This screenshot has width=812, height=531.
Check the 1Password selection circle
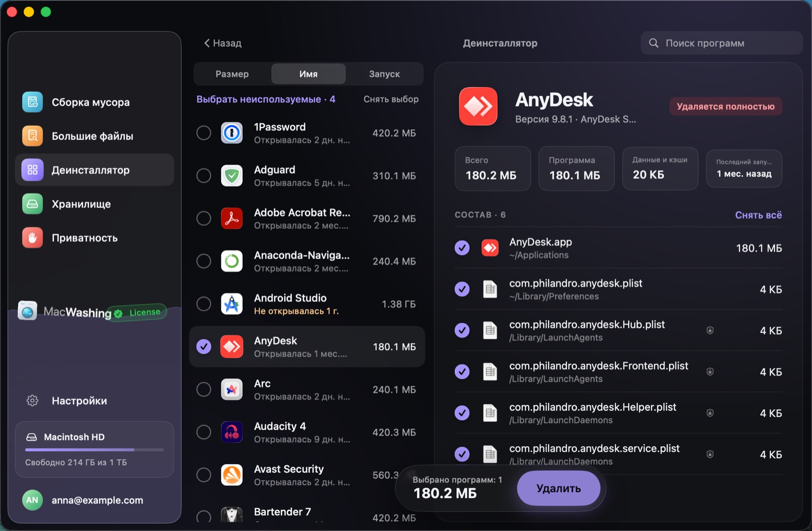(204, 133)
